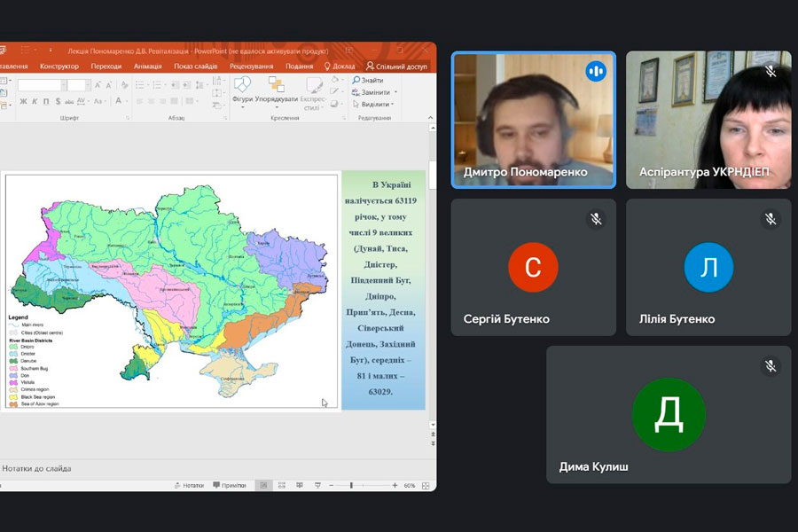Click fit slide to window icon
This screenshot has height=532, width=798.
pyautogui.click(x=426, y=486)
